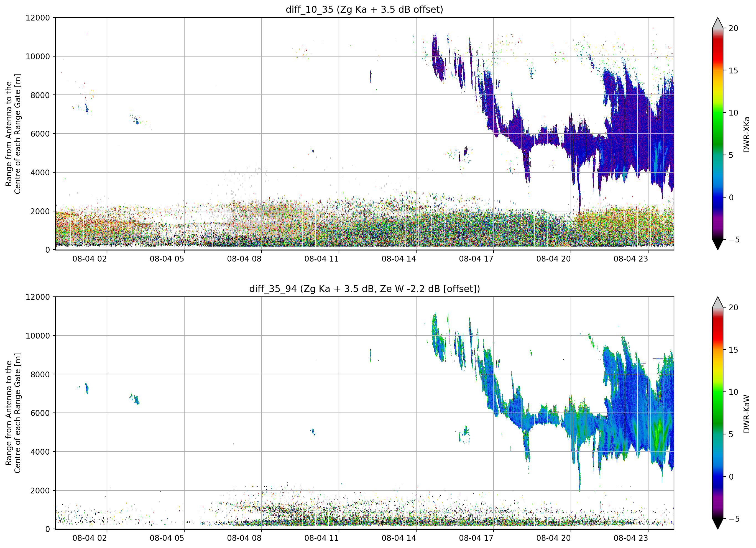This screenshot has height=548, width=756.
Task: Click "08-04 14" tick under the diff_10_35 plot
Action: click(399, 259)
